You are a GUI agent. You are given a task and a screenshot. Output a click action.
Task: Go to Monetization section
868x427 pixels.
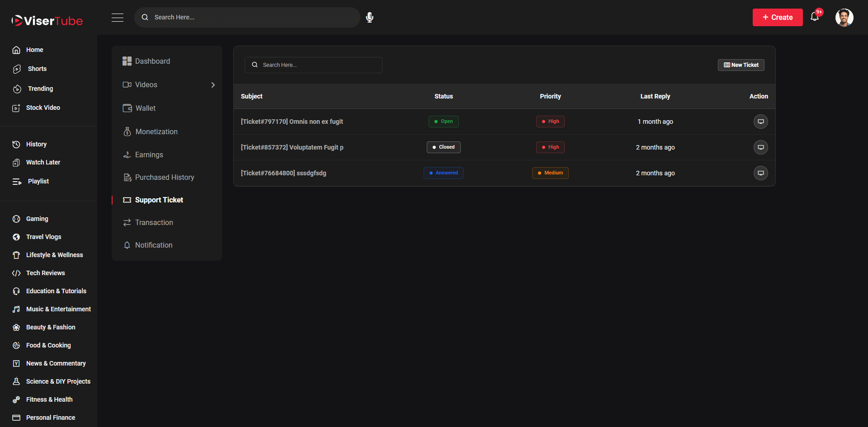(156, 132)
